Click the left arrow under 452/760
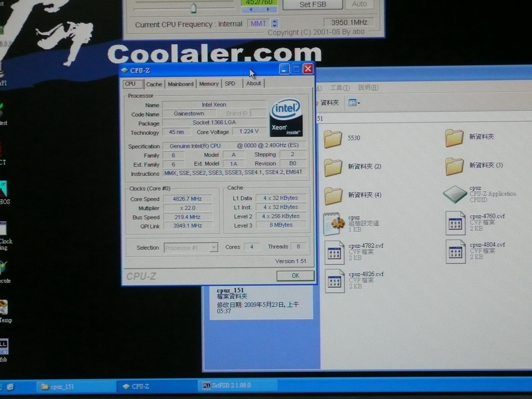The width and height of the screenshot is (532, 399). click(251, 9)
